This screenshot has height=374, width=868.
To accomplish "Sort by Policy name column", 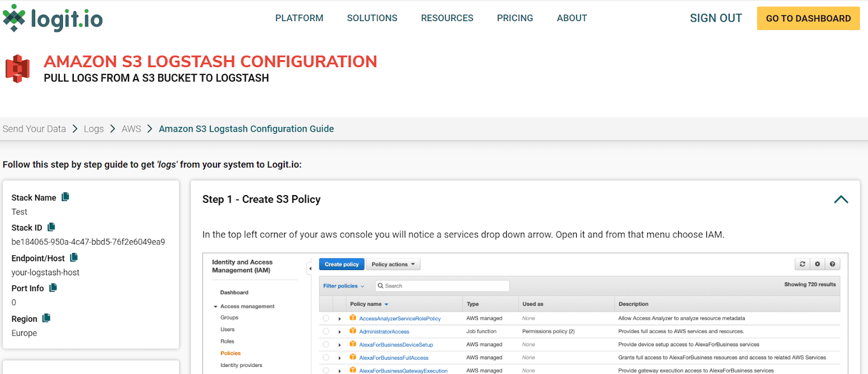I will point(369,304).
